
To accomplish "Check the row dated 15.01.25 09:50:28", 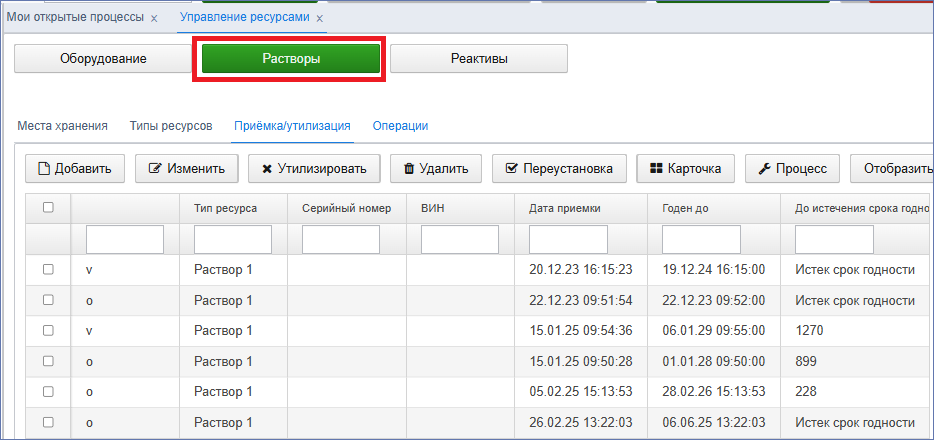I will click(x=48, y=361).
